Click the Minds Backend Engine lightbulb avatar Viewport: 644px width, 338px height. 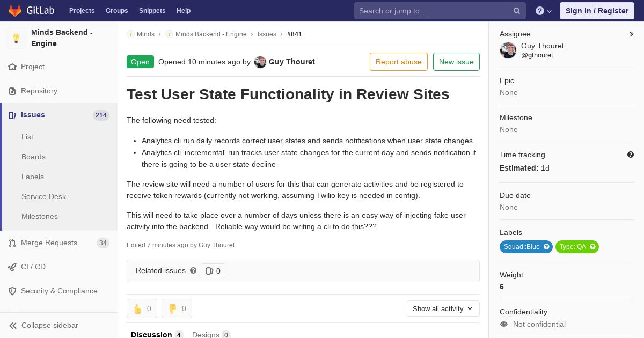point(16,38)
